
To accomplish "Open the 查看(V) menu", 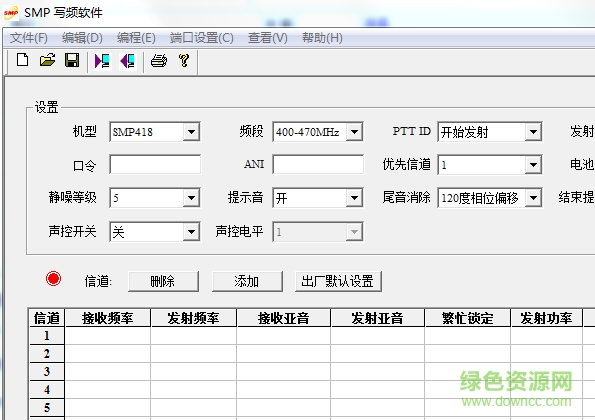I will pyautogui.click(x=268, y=38).
